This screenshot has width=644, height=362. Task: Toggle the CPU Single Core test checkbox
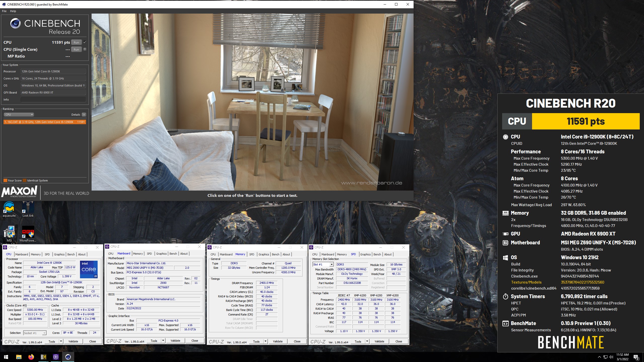click(x=85, y=49)
